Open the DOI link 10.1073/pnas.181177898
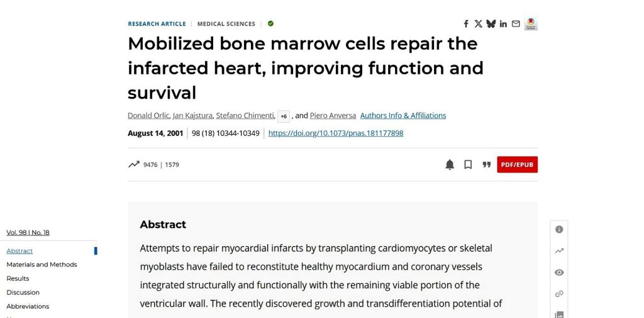The image size is (644, 318). click(x=336, y=133)
